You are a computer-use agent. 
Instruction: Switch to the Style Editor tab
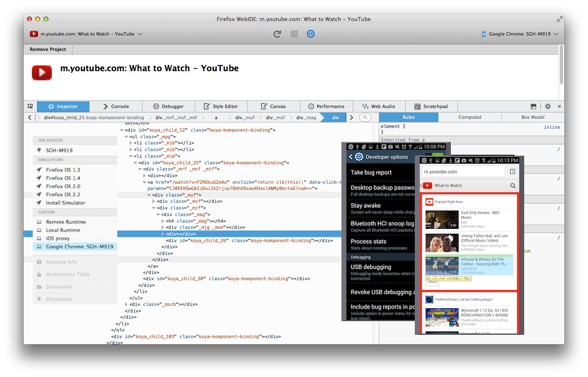click(221, 106)
